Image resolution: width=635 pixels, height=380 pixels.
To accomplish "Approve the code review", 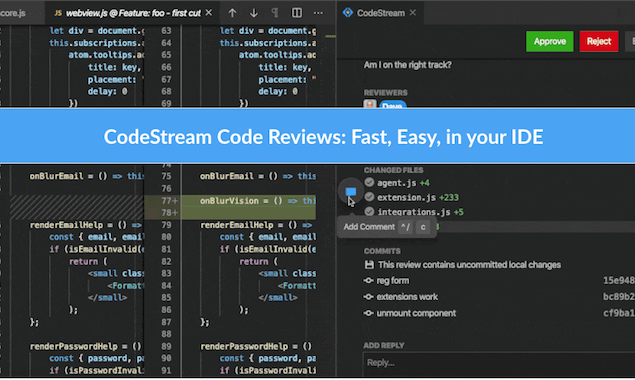I will point(550,41).
